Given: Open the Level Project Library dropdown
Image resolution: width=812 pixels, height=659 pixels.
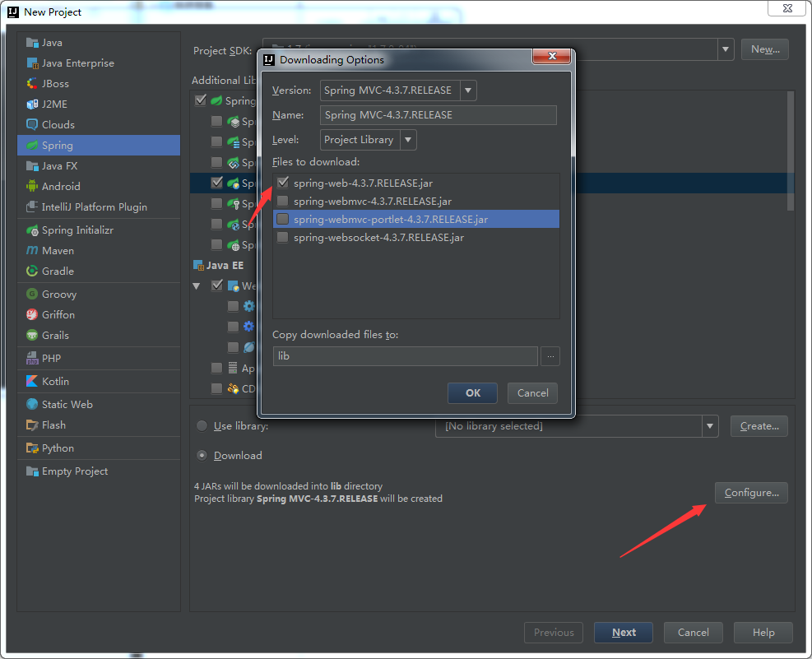Looking at the screenshot, I should (408, 140).
